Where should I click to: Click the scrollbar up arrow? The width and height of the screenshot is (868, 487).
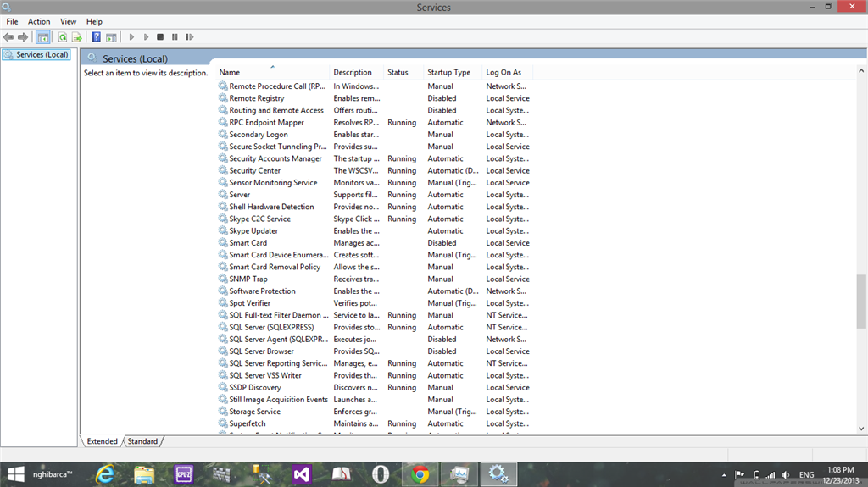[x=861, y=71]
